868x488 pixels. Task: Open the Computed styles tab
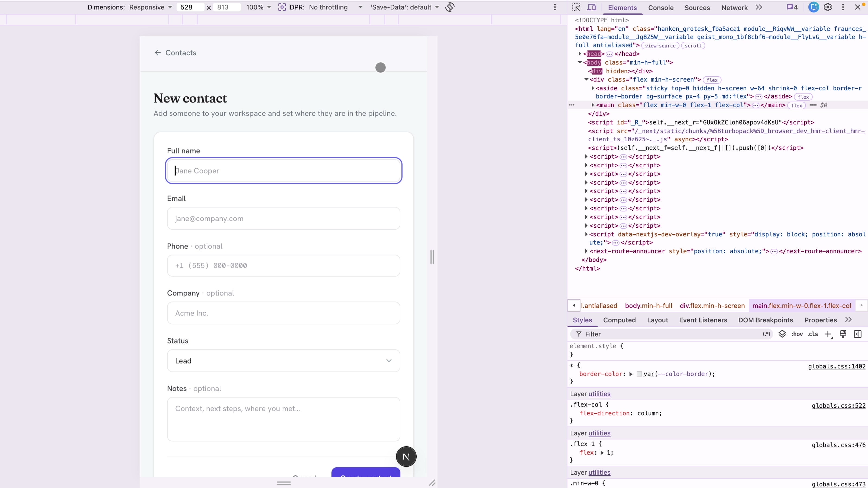tap(619, 320)
